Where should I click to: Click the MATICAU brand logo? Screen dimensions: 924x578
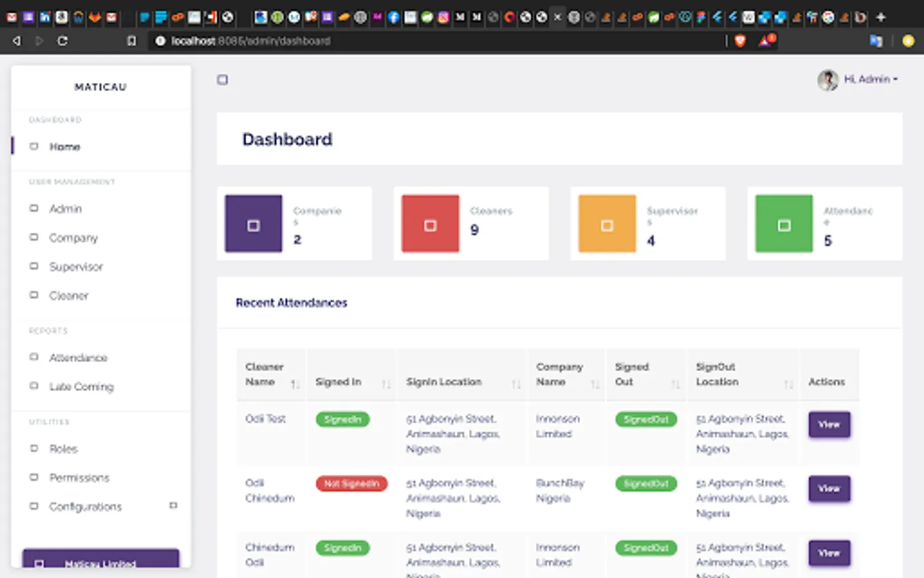pyautogui.click(x=101, y=87)
